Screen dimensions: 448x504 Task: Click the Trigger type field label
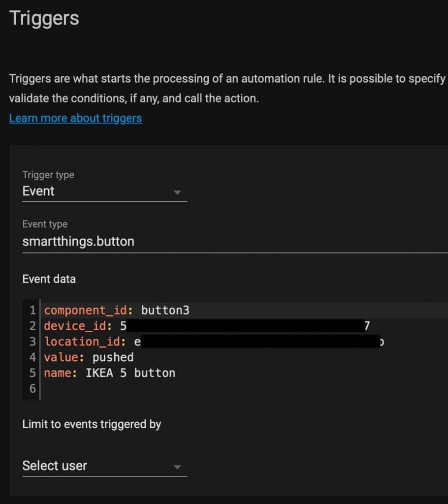pyautogui.click(x=48, y=175)
